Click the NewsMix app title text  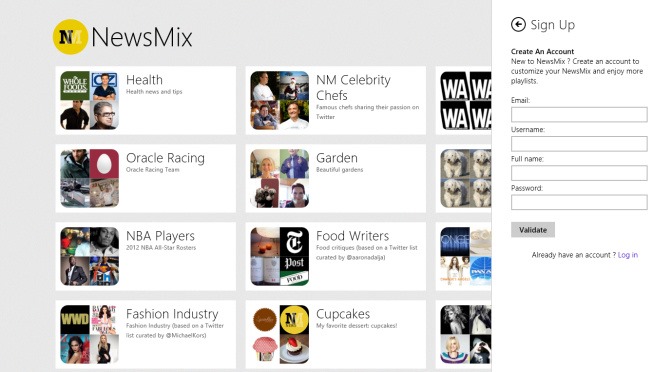(x=142, y=37)
